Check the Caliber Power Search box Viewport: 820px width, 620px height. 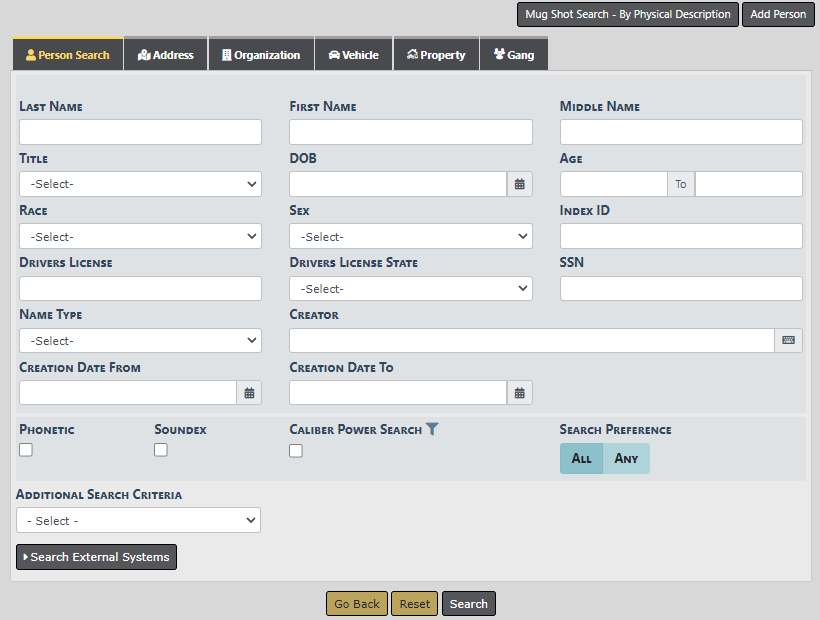[296, 451]
